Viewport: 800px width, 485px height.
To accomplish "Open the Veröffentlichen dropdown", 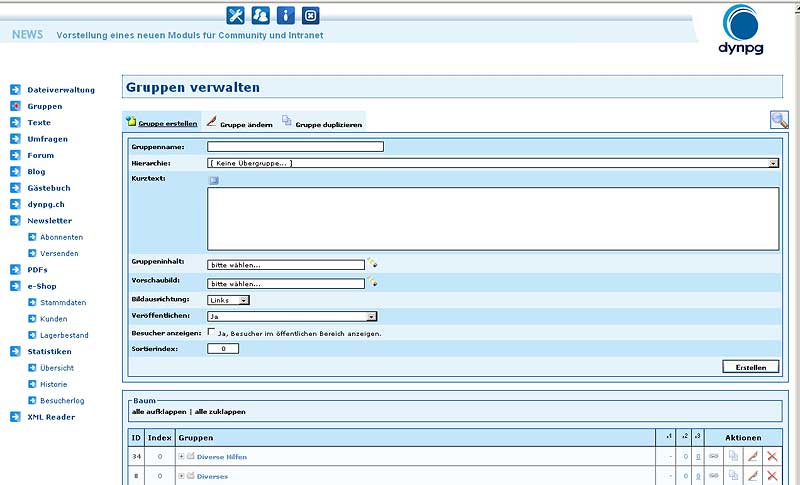I will [292, 316].
